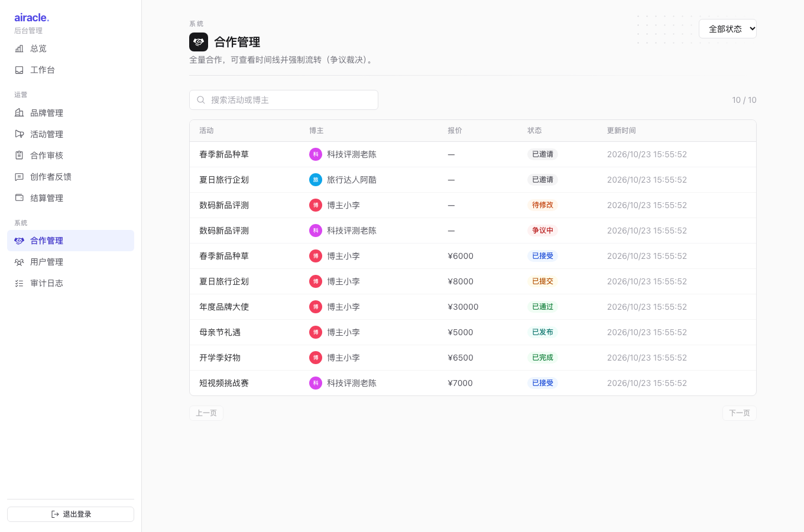Click the ¥30000 quote value

[463, 307]
